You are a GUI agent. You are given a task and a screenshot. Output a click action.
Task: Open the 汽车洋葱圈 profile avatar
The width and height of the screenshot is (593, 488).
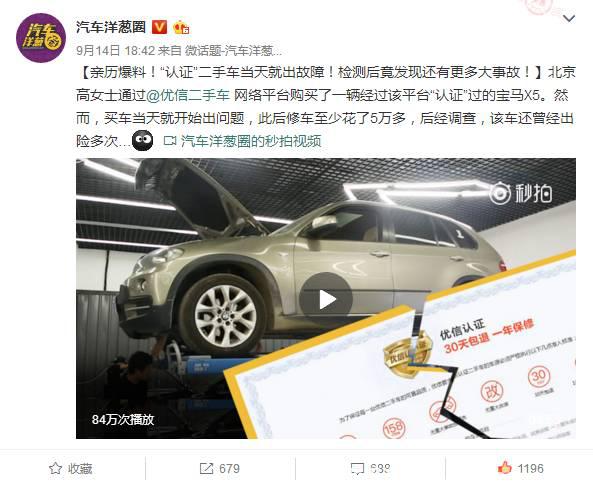point(41,37)
